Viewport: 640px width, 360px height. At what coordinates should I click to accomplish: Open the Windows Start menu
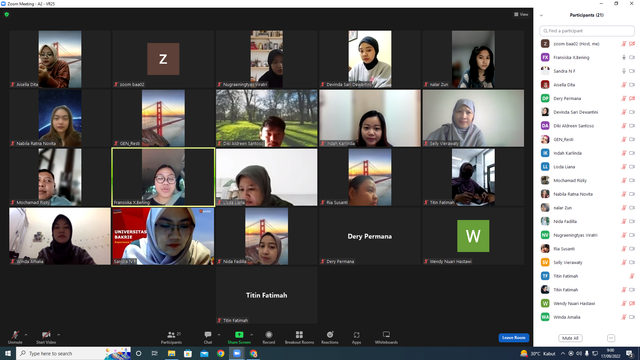click(8, 353)
